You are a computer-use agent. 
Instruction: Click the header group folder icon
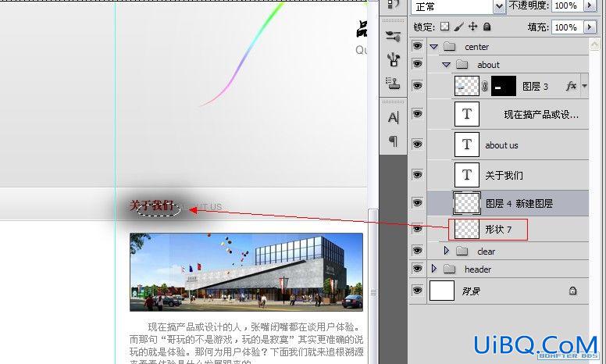point(450,269)
